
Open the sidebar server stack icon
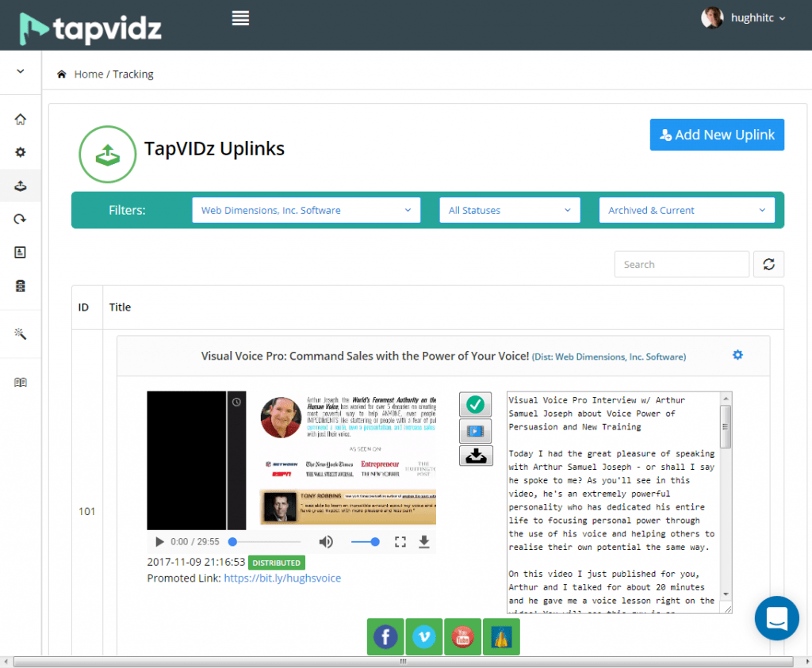[20, 285]
